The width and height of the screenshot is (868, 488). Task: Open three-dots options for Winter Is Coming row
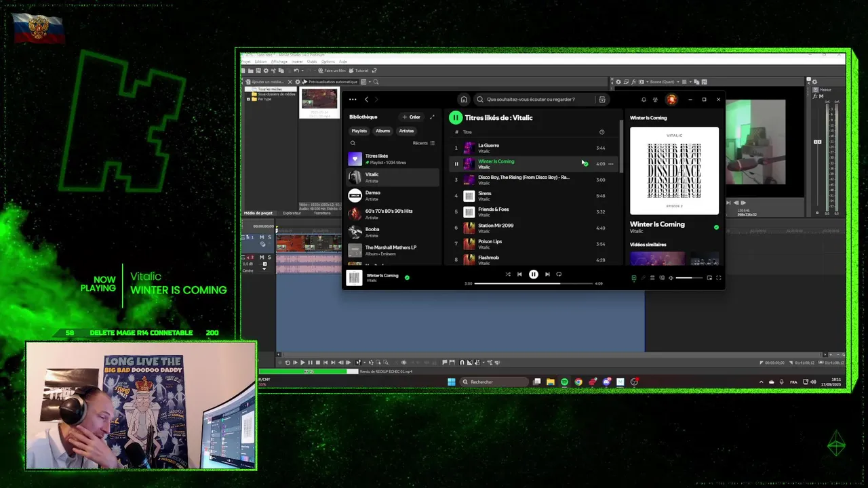pyautogui.click(x=611, y=164)
